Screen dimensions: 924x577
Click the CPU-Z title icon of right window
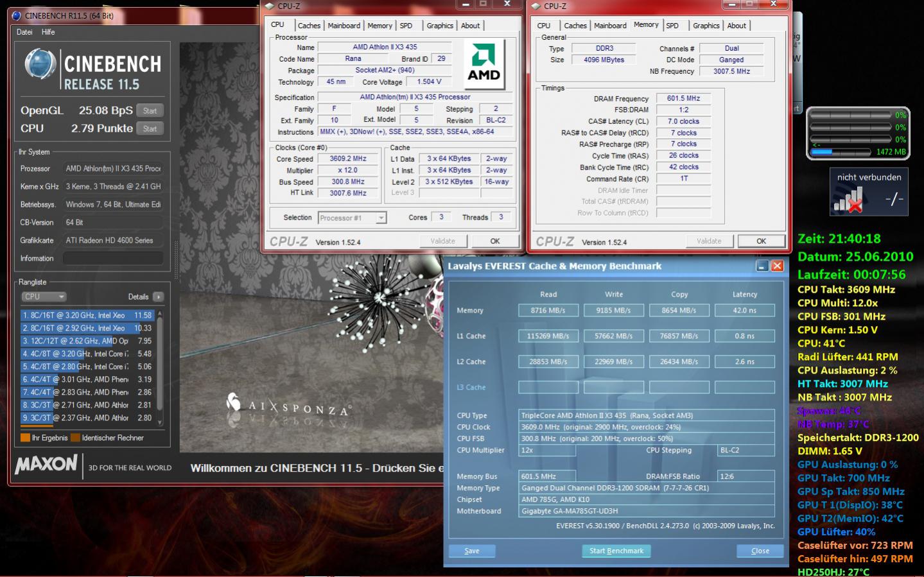[x=536, y=6]
